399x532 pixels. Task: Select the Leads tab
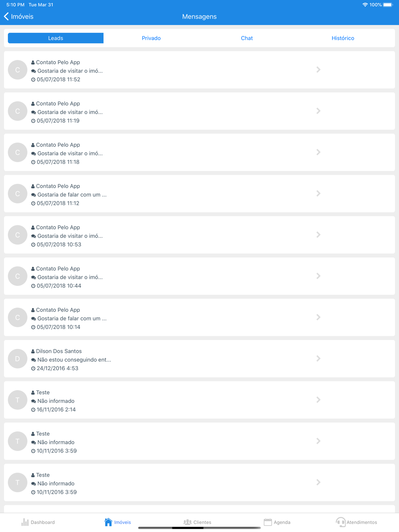pyautogui.click(x=56, y=38)
